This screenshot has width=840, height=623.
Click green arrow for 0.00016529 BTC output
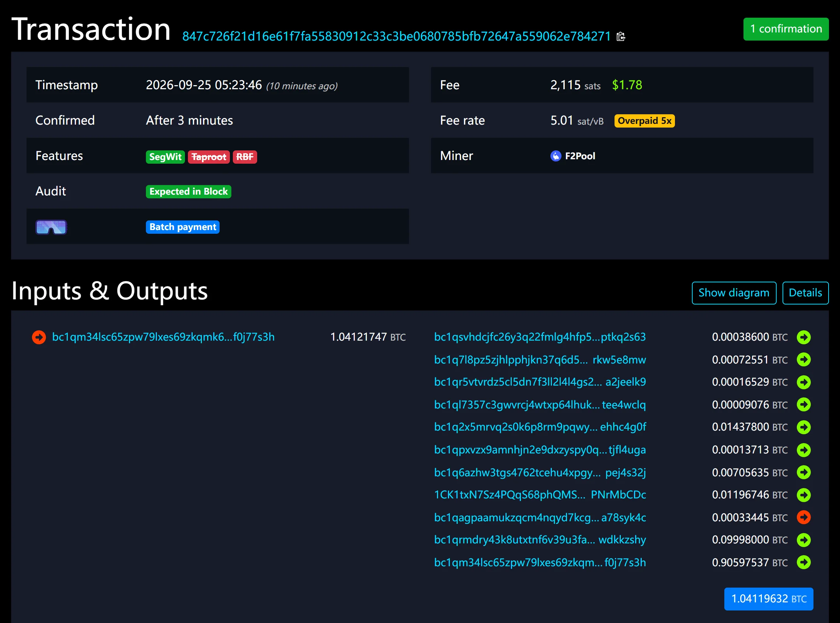tap(804, 382)
